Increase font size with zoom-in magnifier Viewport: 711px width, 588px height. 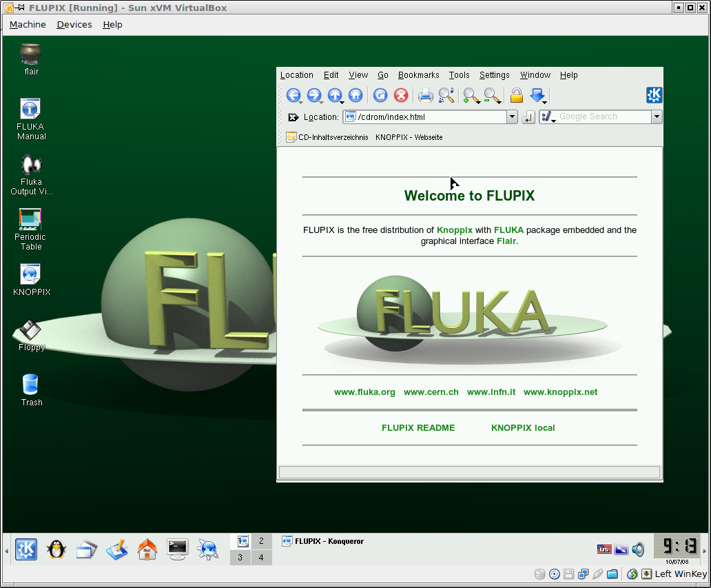pyautogui.click(x=471, y=95)
